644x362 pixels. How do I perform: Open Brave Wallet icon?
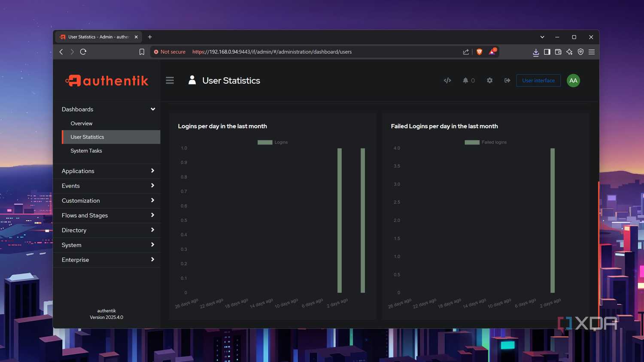(558, 52)
